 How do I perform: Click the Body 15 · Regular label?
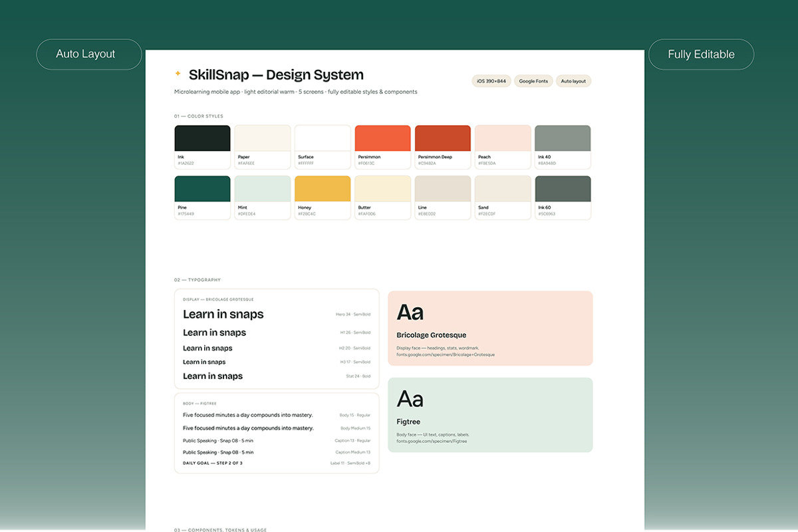355,415
